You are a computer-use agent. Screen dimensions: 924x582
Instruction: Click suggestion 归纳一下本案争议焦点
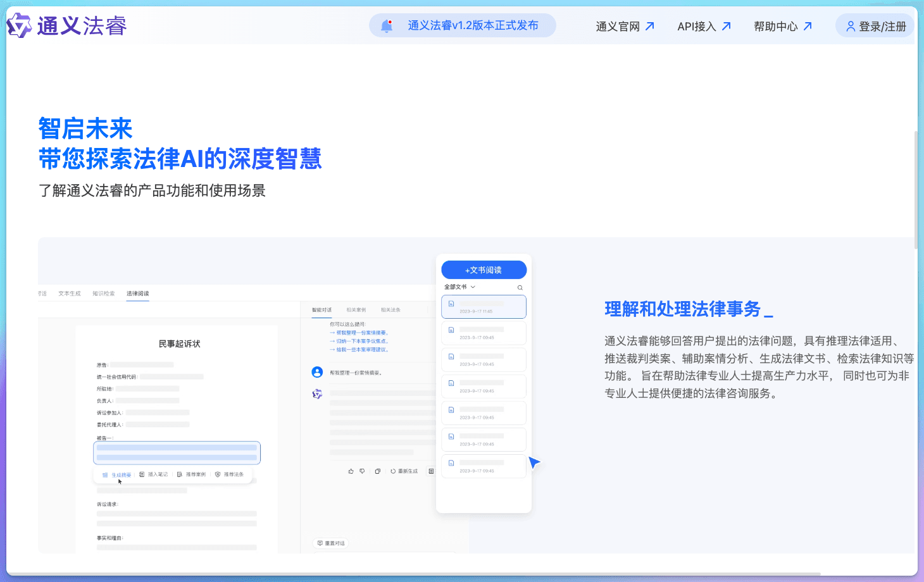(359, 341)
